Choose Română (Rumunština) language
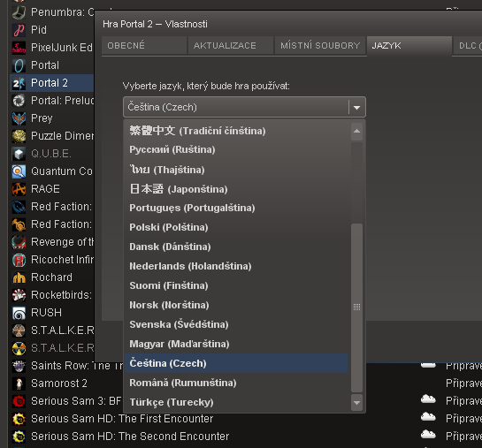 pos(236,383)
